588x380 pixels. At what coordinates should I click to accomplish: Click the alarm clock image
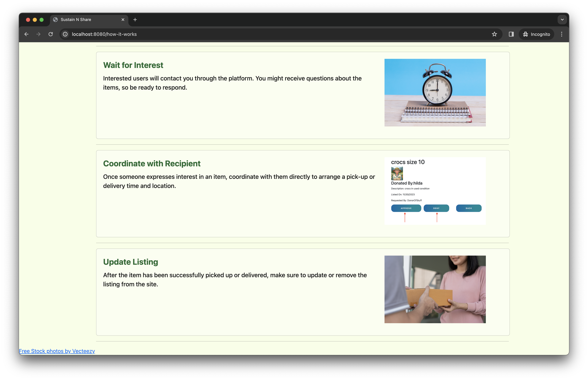[435, 92]
